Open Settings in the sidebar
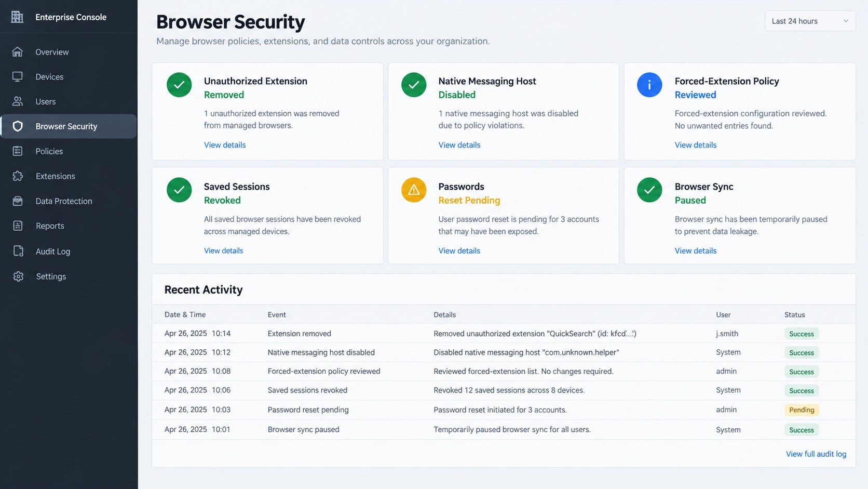Viewport: 868px width, 489px height. 69,276
